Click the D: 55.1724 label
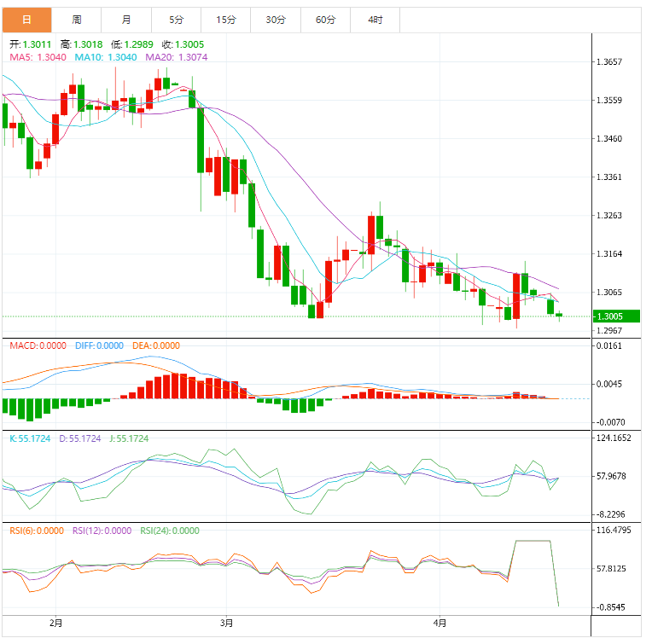 [80, 438]
